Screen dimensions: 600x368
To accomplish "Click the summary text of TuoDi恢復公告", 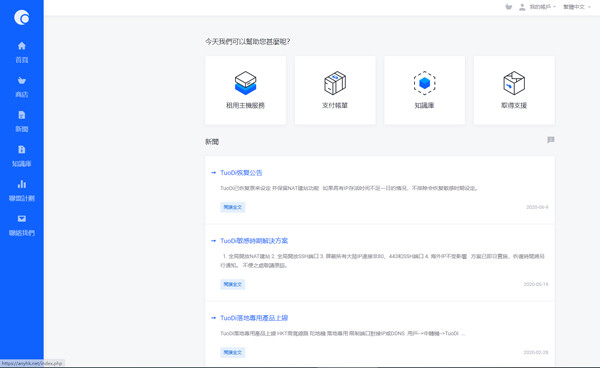I will point(349,188).
